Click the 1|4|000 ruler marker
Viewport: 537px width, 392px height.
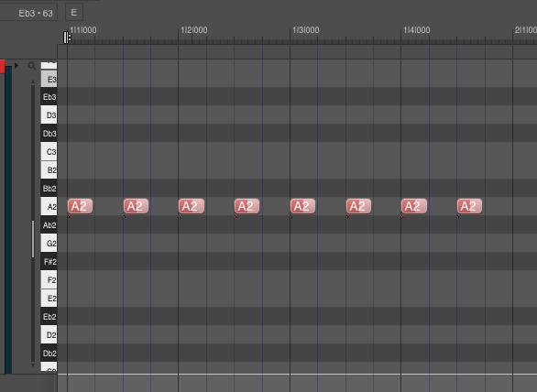click(417, 30)
